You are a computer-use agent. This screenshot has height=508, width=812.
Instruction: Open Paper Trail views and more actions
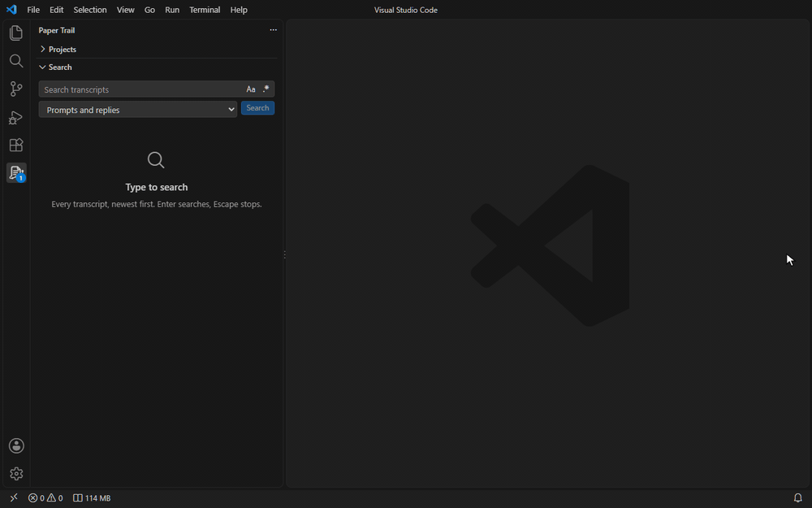[x=273, y=30]
